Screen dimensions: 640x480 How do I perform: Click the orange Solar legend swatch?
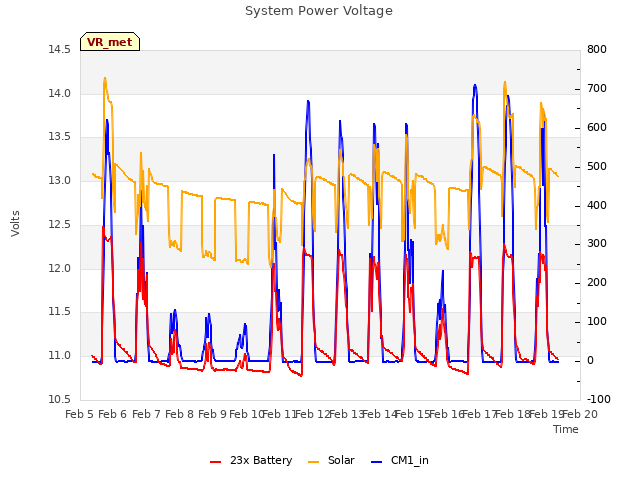click(x=313, y=462)
